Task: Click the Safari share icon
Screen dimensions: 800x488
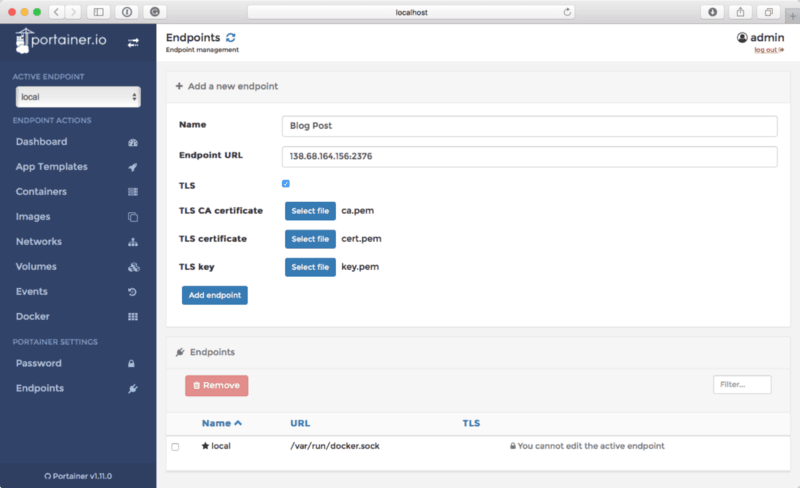Action: tap(741, 12)
